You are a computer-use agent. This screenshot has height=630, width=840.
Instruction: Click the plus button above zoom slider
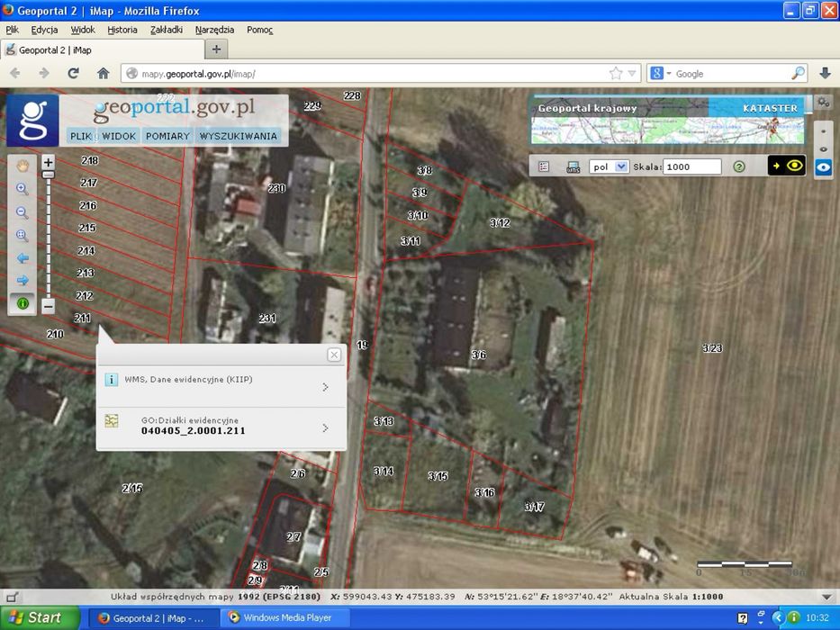pos(48,162)
